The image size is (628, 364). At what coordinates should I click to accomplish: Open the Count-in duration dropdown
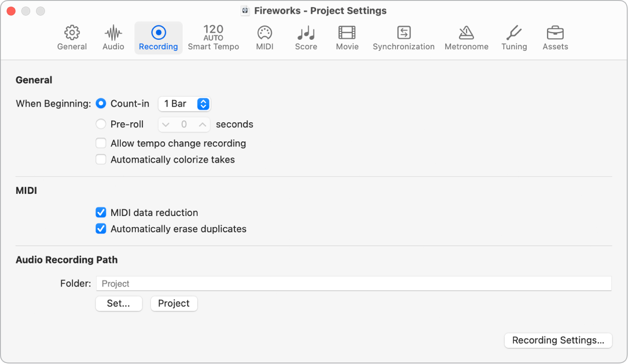pos(184,104)
